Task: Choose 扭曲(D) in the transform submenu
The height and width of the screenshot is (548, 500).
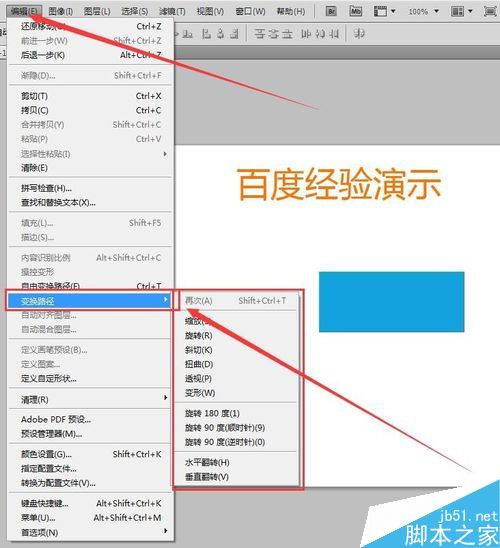Action: (236, 364)
